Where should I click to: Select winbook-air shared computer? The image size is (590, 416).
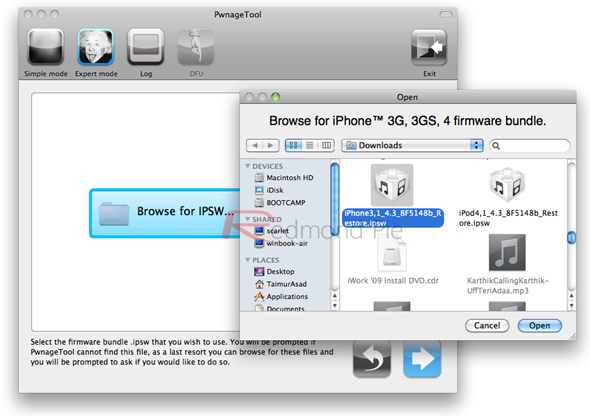(281, 243)
